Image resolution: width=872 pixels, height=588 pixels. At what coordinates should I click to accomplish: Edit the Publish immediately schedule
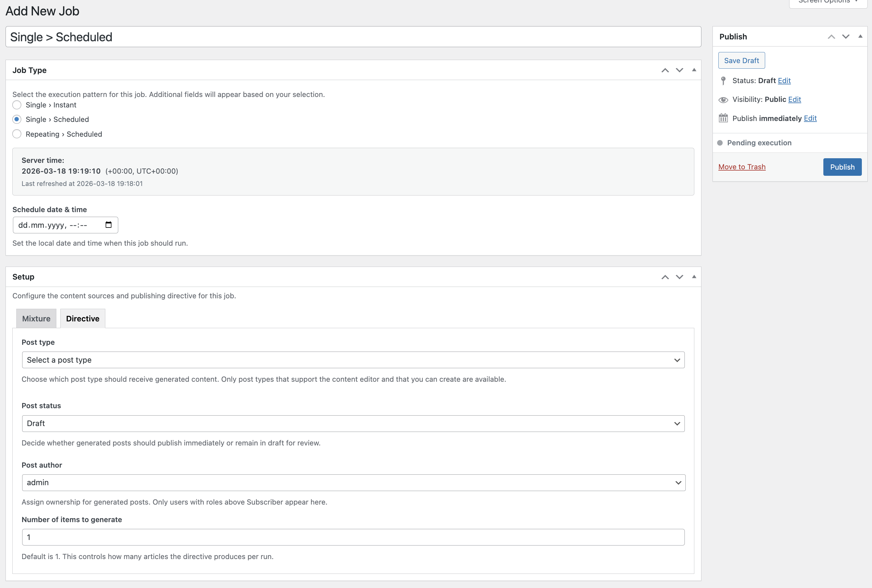click(810, 118)
